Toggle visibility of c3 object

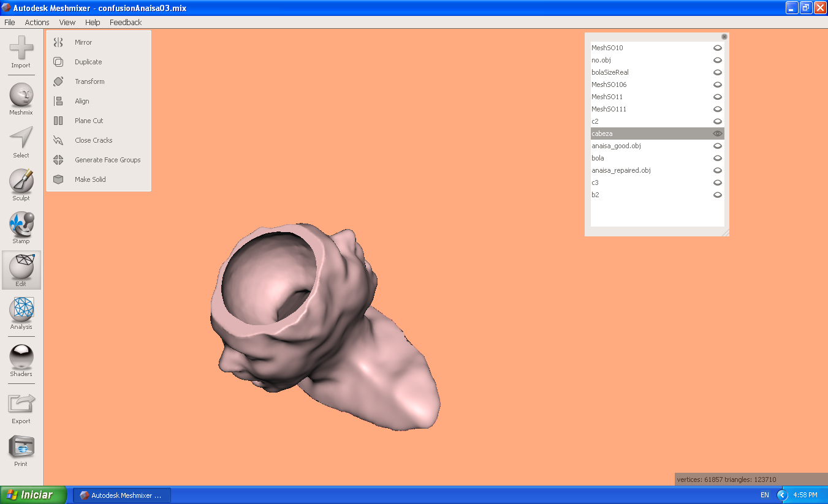(718, 182)
